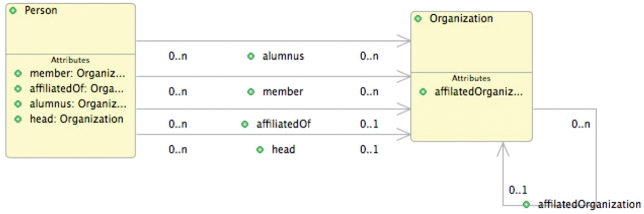Click the green icon beside the Person title
Screen dimensions: 644x214
(13, 11)
